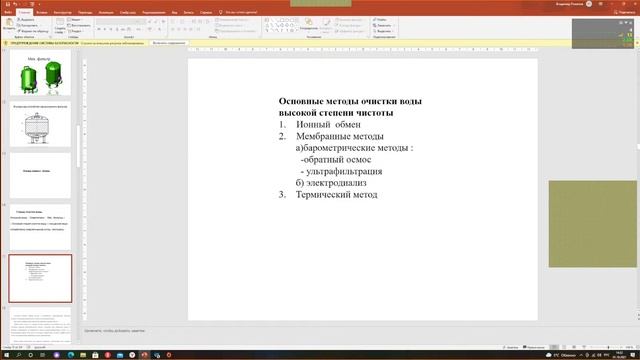
Task: Paste clipboard content with Вставить
Action: 9,24
